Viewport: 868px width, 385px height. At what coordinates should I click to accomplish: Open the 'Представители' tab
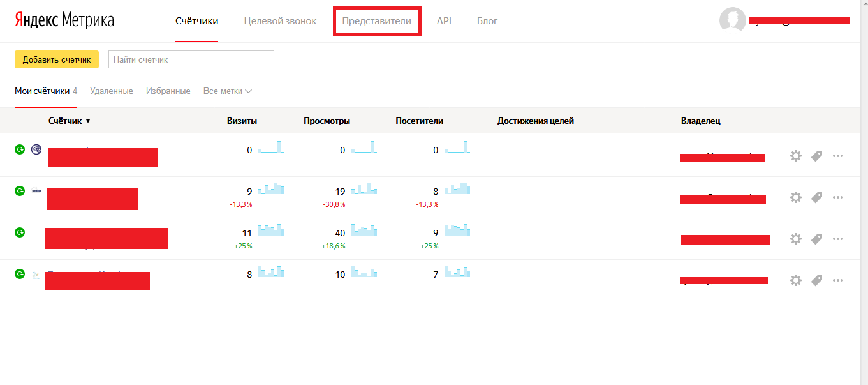[377, 21]
